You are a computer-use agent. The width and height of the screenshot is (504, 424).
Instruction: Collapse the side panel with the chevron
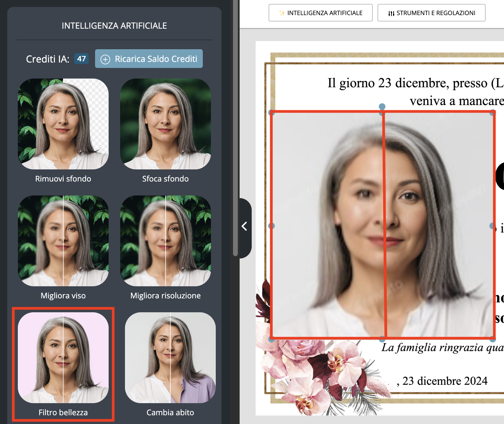pyautogui.click(x=244, y=226)
